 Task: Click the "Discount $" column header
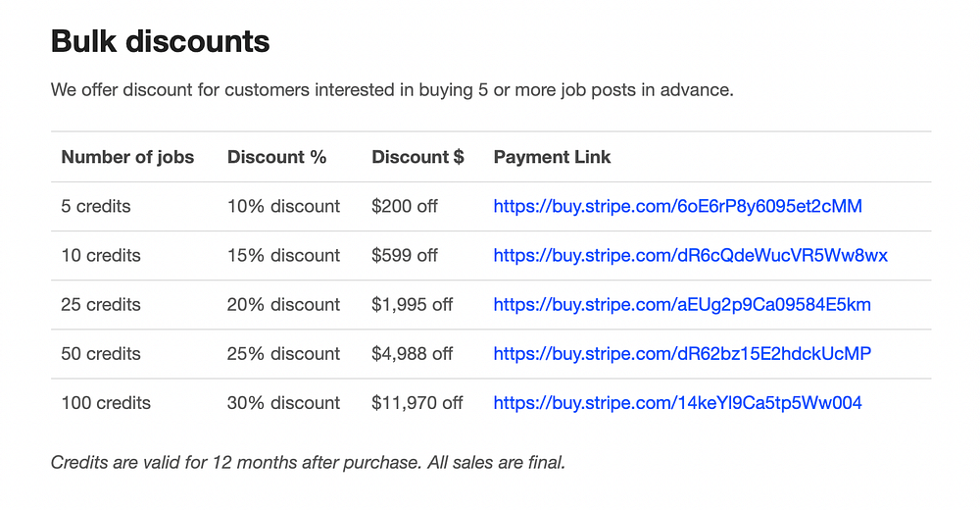coord(417,157)
